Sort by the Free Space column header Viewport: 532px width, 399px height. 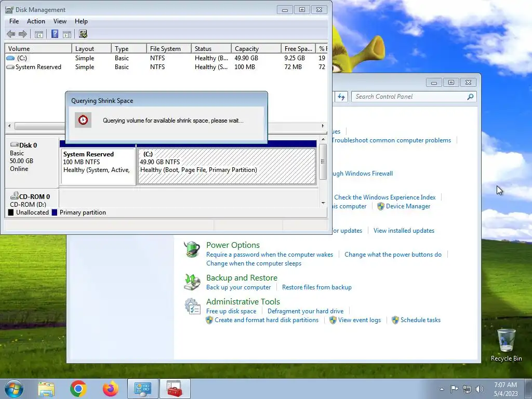pos(298,48)
